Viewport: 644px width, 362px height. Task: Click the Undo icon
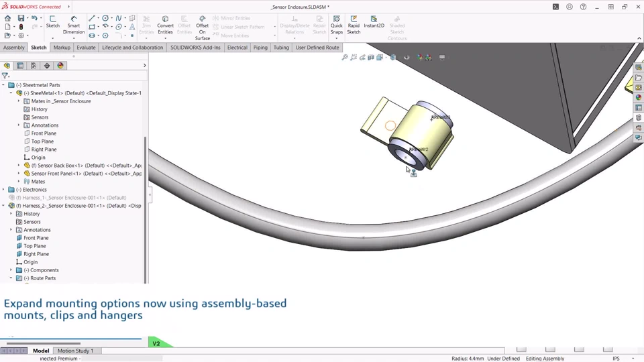(34, 18)
